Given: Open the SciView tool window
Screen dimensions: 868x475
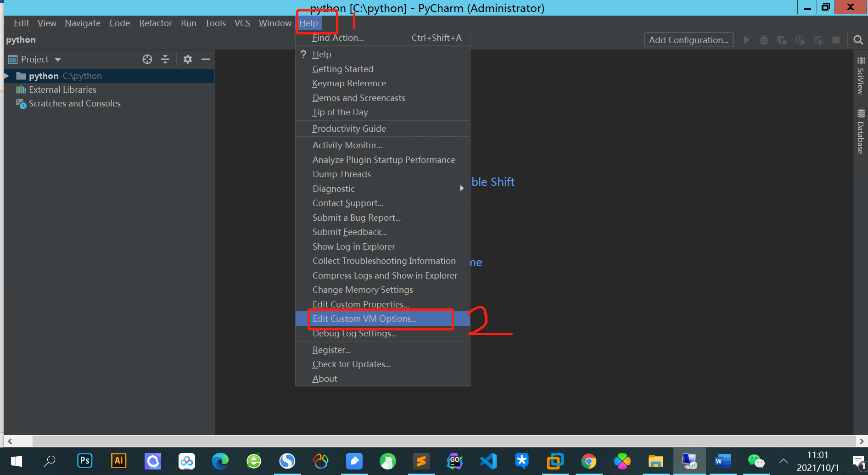Looking at the screenshot, I should coord(861,76).
